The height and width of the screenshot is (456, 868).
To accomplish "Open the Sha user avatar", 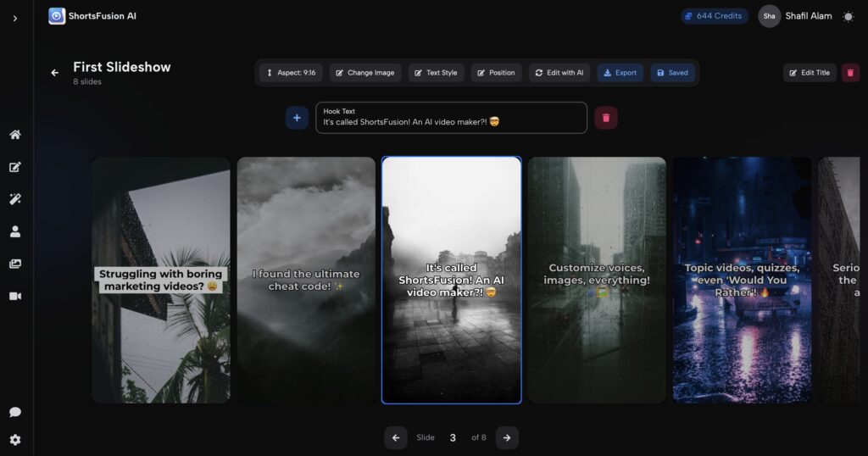I will (x=769, y=16).
